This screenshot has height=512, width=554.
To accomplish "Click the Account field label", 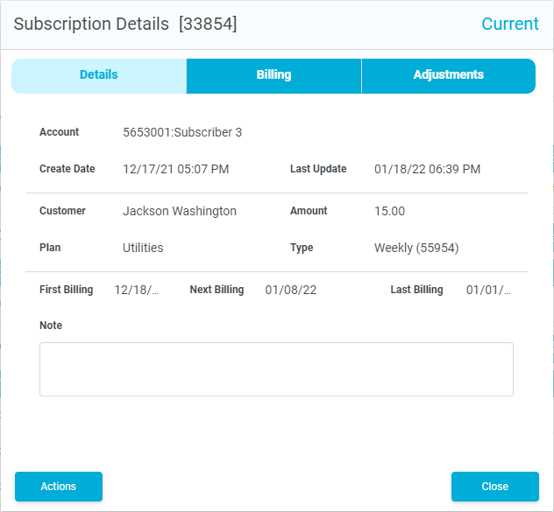I will (59, 132).
